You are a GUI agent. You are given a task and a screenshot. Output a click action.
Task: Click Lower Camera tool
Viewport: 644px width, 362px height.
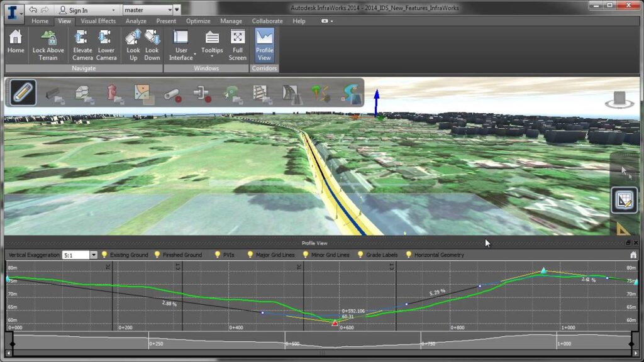click(106, 45)
